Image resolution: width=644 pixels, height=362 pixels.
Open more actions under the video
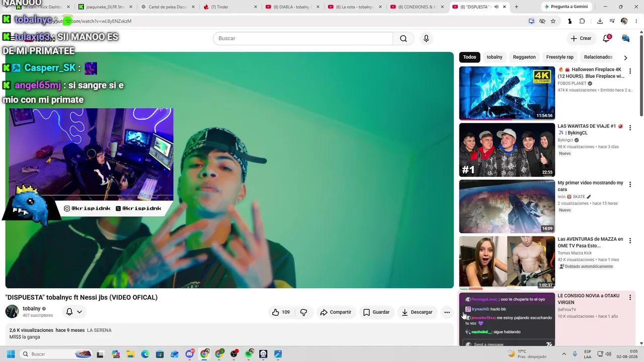447,312
